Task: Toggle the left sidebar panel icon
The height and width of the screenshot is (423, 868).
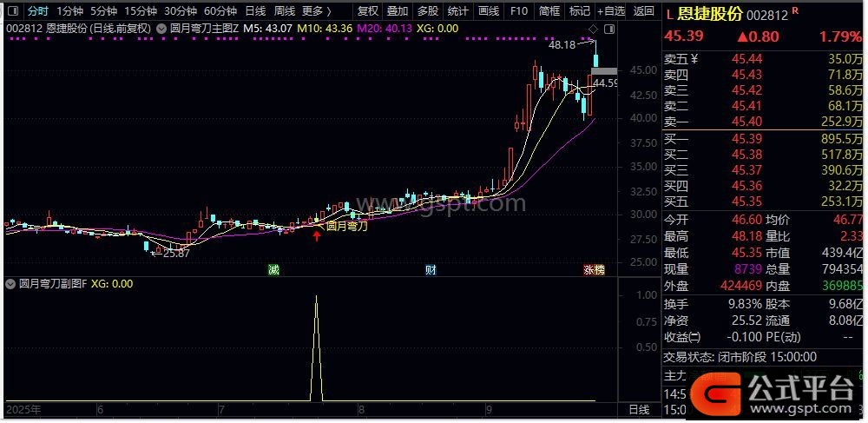Action: point(14,10)
